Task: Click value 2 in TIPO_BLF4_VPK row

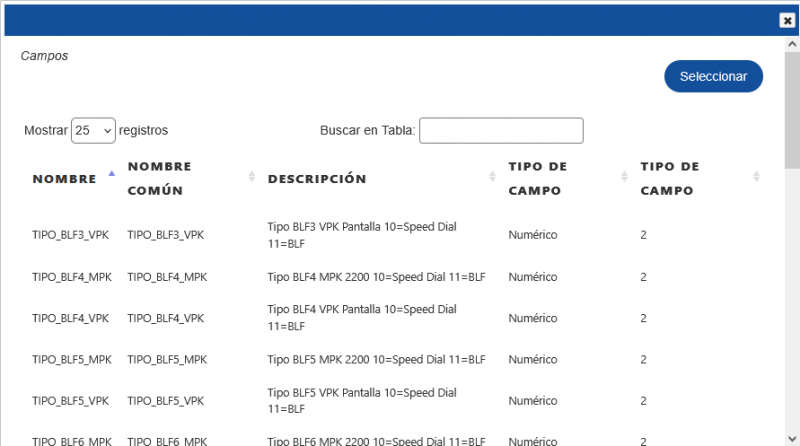Action: (x=643, y=318)
